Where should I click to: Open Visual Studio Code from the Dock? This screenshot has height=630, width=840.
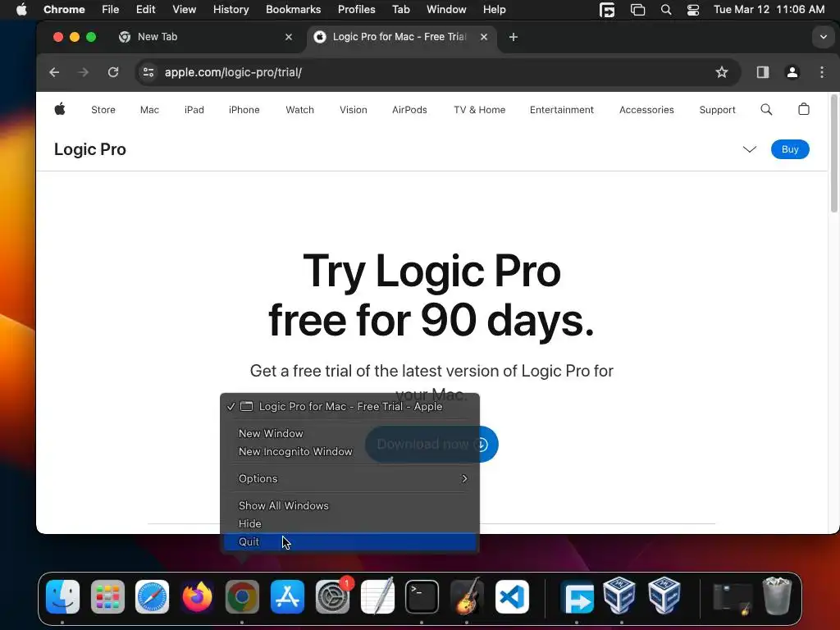pos(512,597)
